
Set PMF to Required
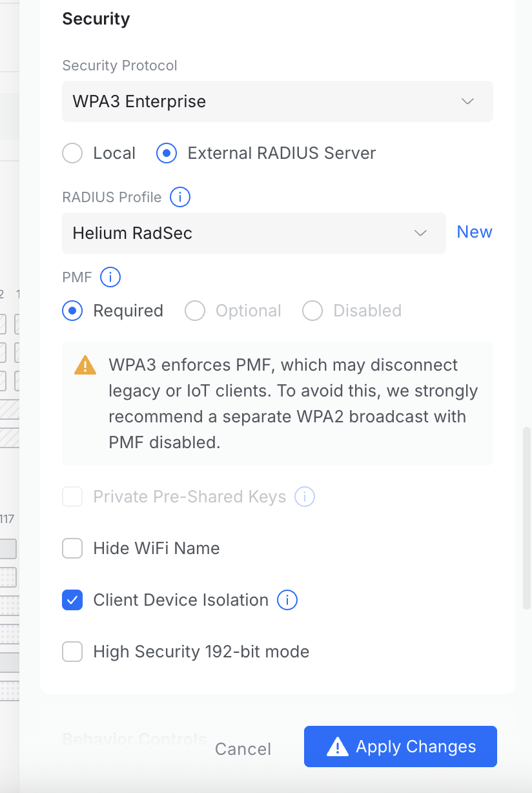[x=72, y=311]
